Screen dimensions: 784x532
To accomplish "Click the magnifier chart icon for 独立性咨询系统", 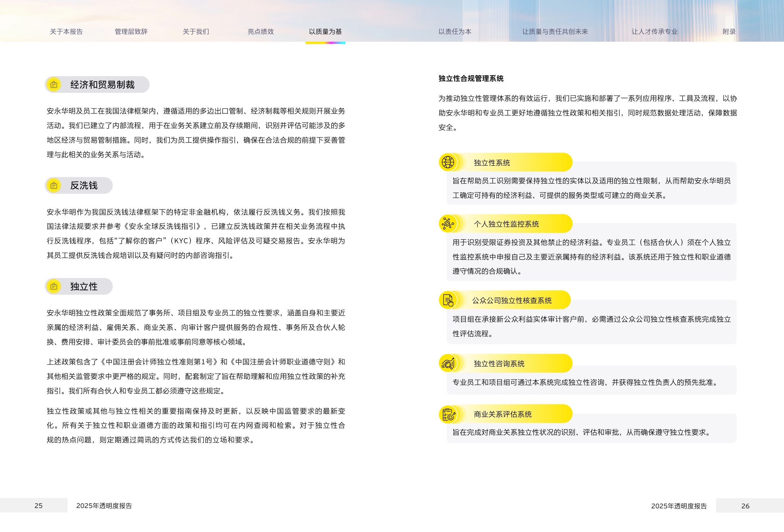I will pyautogui.click(x=448, y=363).
